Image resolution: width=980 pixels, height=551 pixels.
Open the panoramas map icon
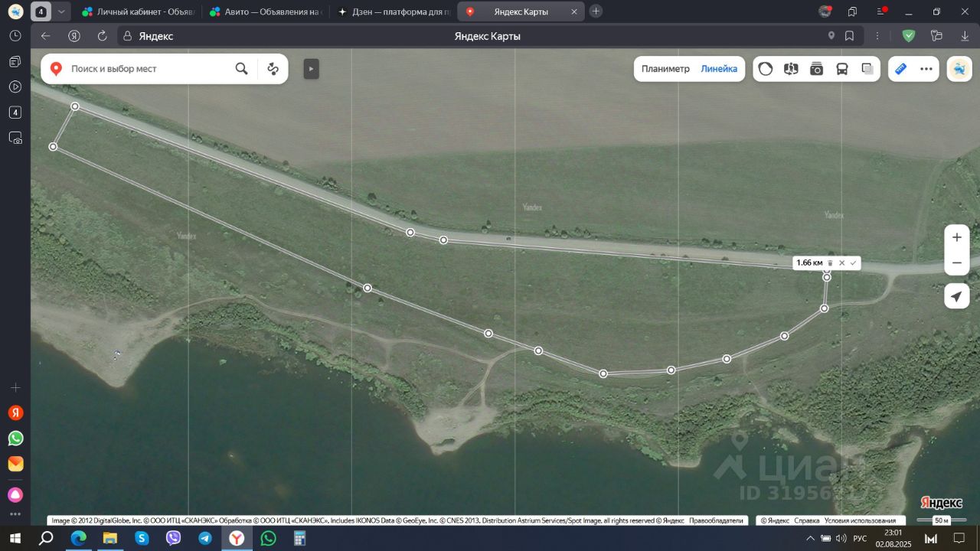pyautogui.click(x=791, y=69)
